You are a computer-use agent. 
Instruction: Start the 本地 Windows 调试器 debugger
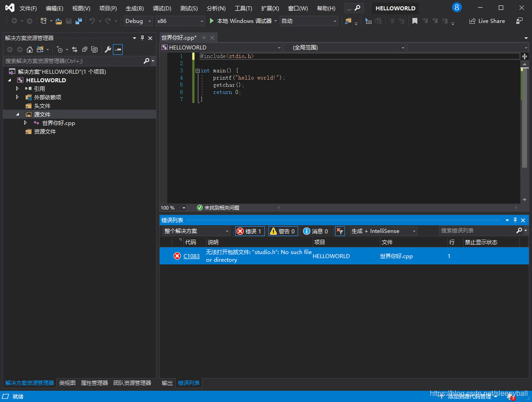click(241, 21)
